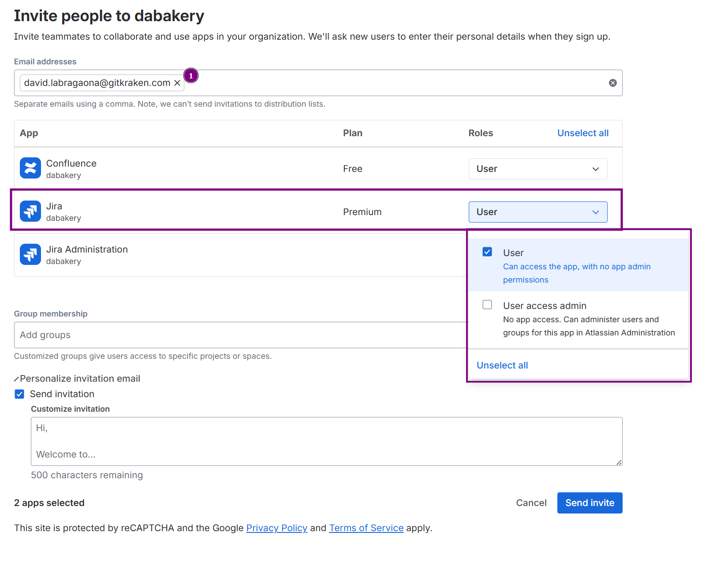Click the Jira Administration app icon

pyautogui.click(x=30, y=254)
